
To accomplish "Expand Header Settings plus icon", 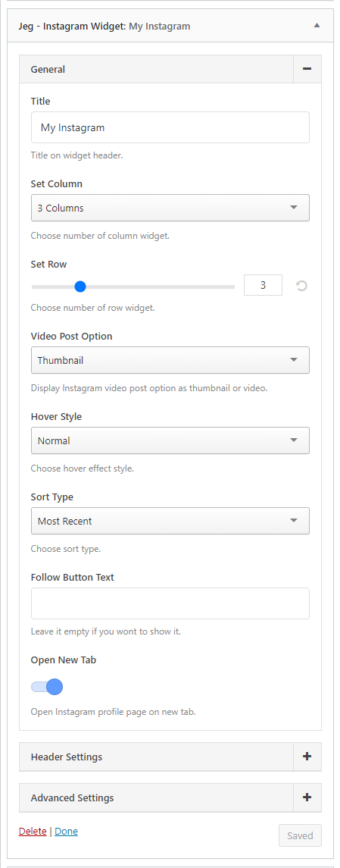I will 307,757.
